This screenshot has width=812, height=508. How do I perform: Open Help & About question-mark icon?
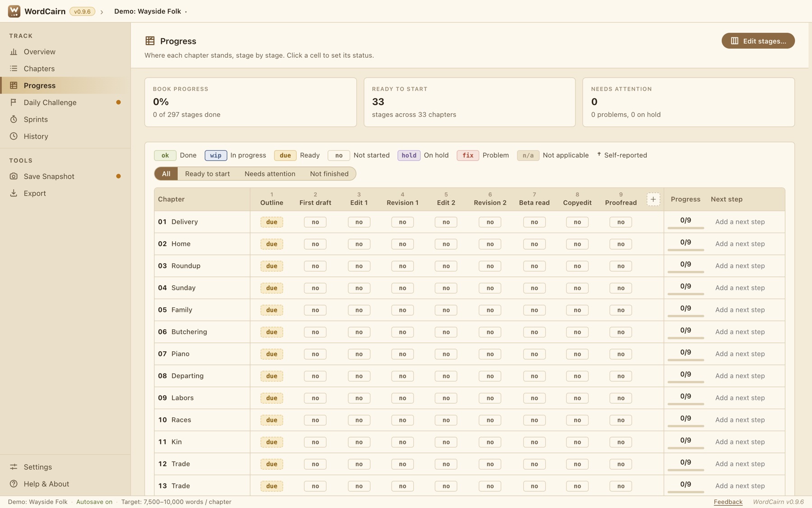[x=14, y=484]
